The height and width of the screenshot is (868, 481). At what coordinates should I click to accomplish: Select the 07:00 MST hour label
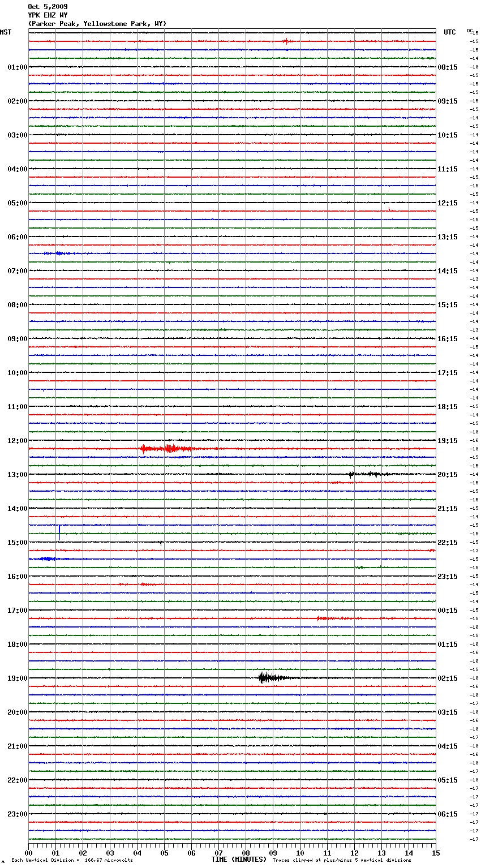[x=18, y=271]
